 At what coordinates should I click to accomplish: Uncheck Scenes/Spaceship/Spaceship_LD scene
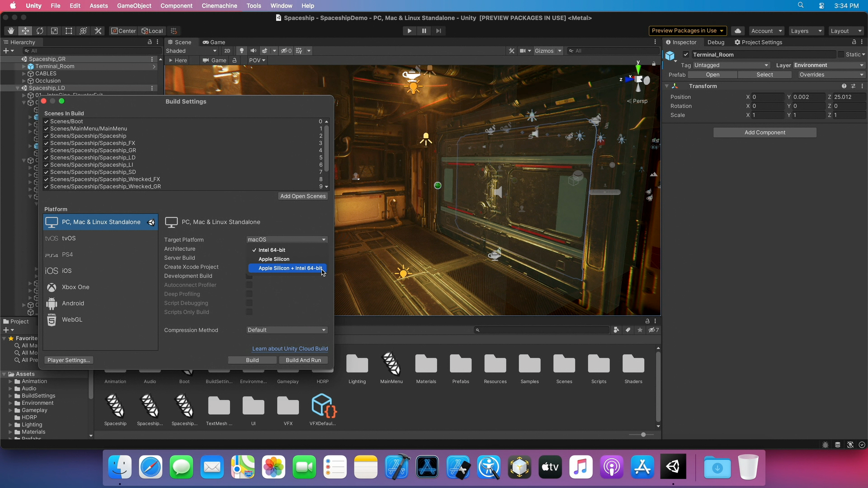(46, 158)
